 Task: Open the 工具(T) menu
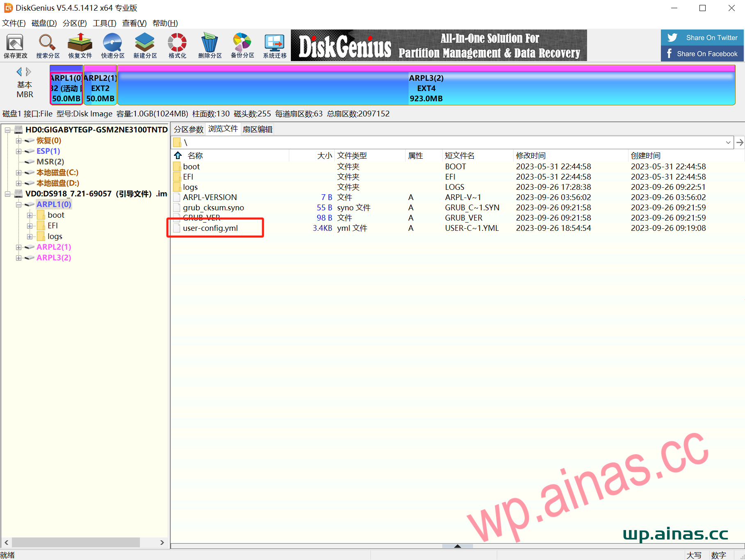coord(105,23)
